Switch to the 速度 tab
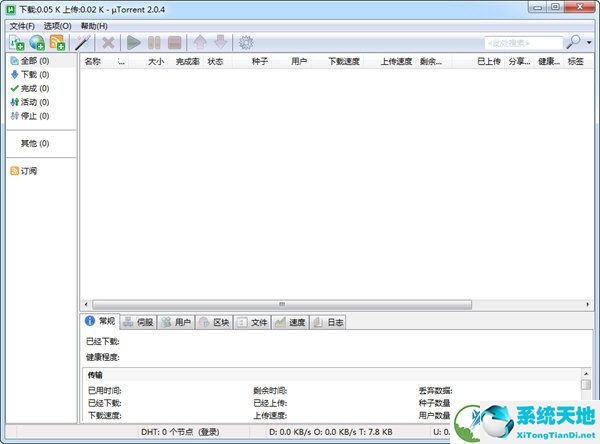The height and width of the screenshot is (444, 600). point(290,323)
